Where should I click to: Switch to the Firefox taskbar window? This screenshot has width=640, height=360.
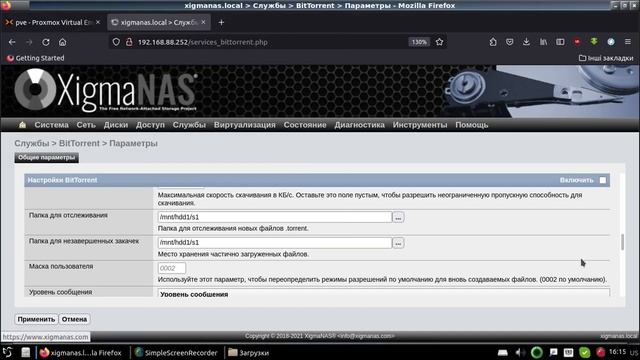coord(82,353)
